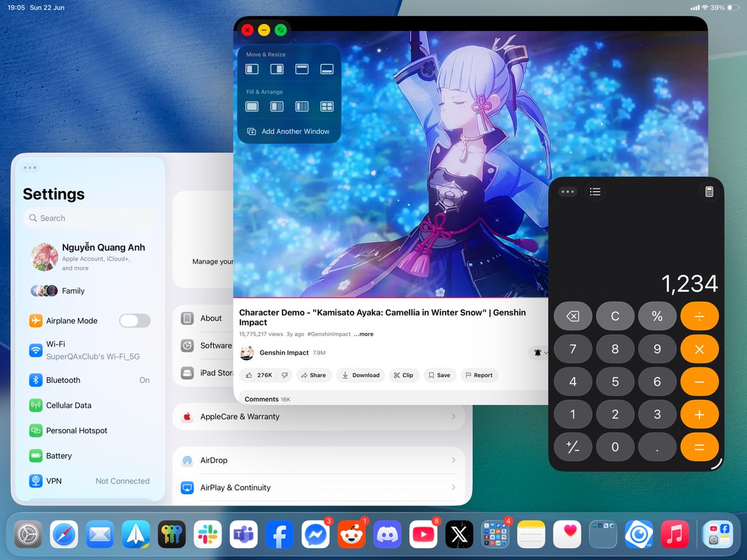Open Family settings row
Image resolution: width=747 pixels, height=560 pixels.
point(90,291)
